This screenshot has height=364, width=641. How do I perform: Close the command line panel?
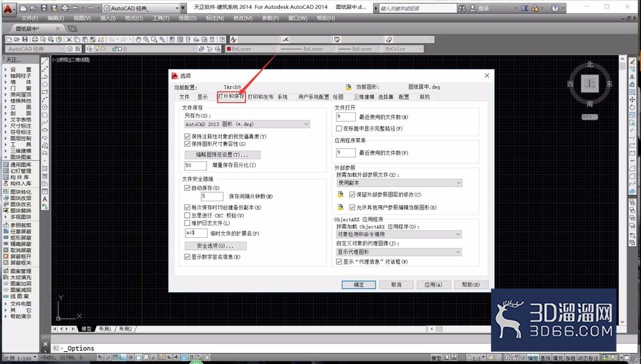tap(46, 344)
